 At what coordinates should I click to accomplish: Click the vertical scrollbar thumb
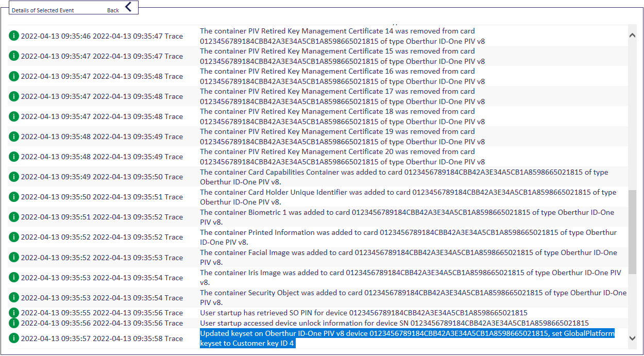(633, 231)
